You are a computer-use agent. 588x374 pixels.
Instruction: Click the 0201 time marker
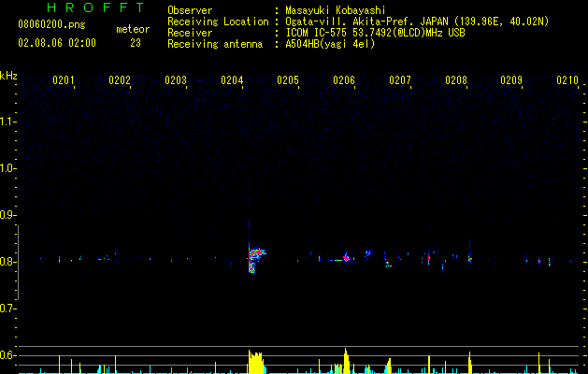point(64,80)
